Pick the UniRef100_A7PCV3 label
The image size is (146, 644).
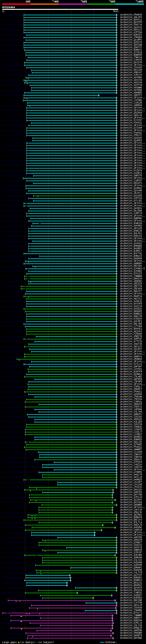(x=131, y=75)
